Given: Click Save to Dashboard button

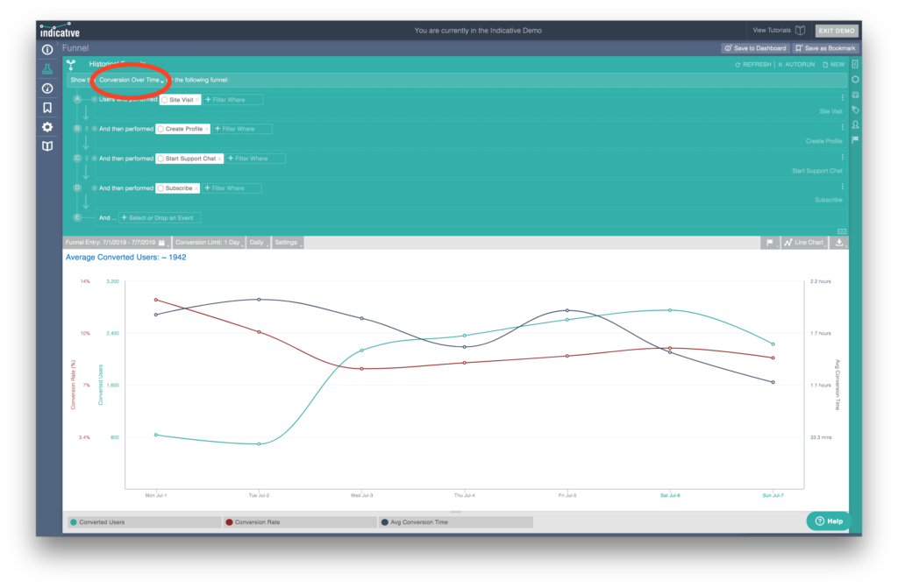Looking at the screenshot, I should [755, 49].
